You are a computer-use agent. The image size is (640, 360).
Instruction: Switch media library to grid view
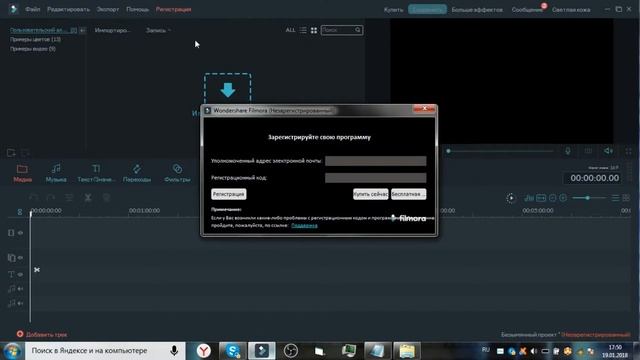(314, 30)
